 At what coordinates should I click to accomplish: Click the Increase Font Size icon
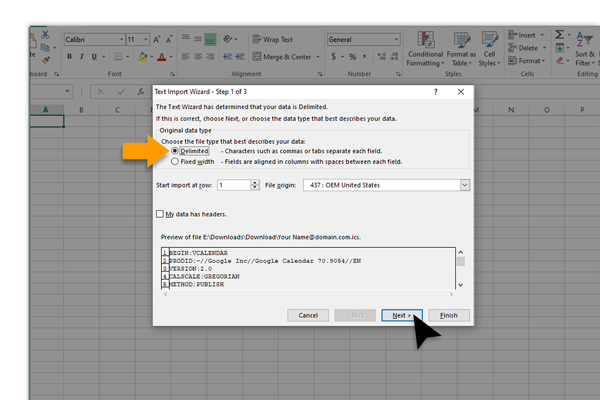click(x=157, y=39)
